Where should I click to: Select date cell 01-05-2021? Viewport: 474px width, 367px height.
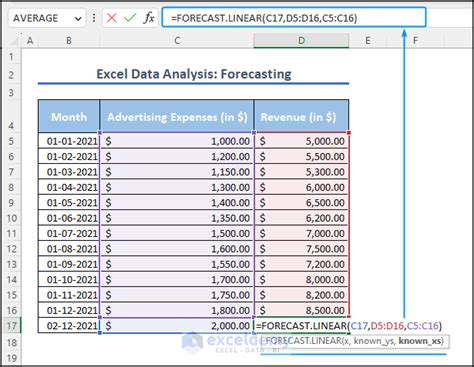69,202
